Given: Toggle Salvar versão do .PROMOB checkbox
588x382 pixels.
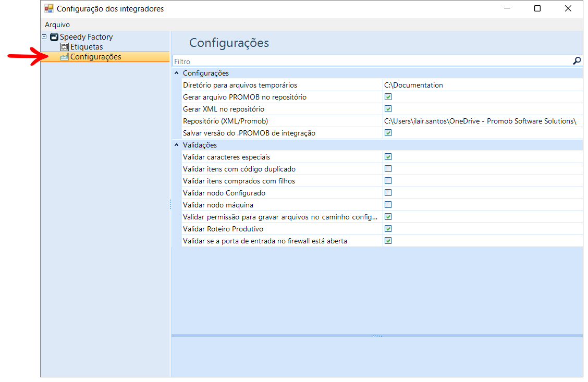Looking at the screenshot, I should 388,133.
